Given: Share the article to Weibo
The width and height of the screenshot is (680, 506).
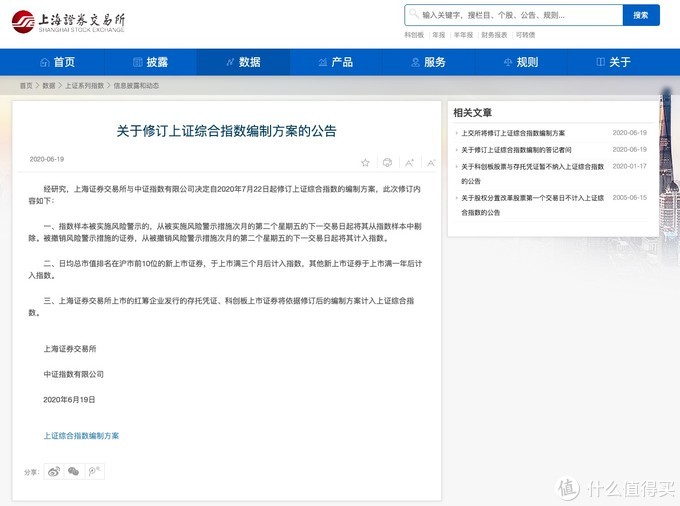Looking at the screenshot, I should coord(54,471).
